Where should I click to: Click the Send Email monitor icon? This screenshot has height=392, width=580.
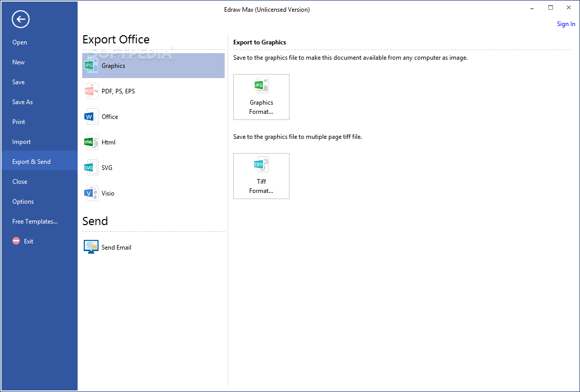[91, 247]
